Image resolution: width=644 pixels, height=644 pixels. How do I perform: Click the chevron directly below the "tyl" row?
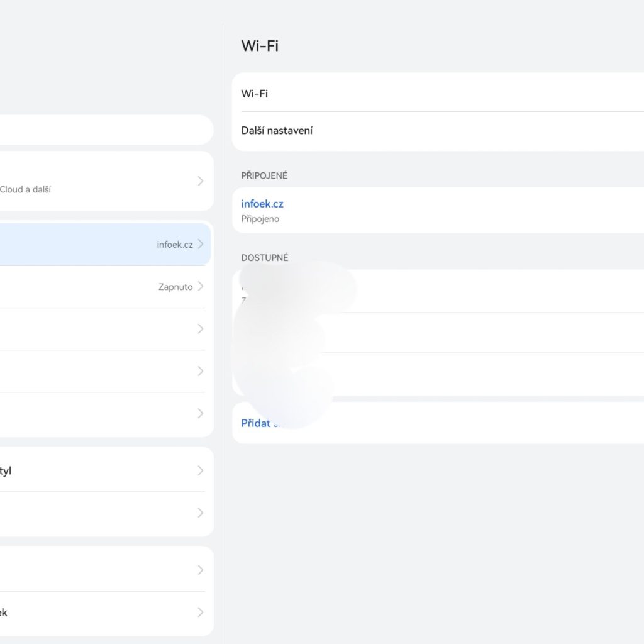pos(201,513)
